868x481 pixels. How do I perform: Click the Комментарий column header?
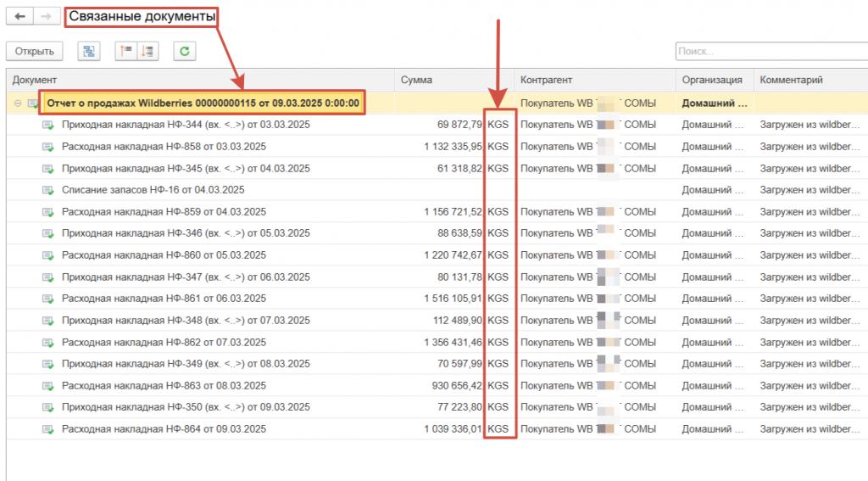click(x=810, y=80)
